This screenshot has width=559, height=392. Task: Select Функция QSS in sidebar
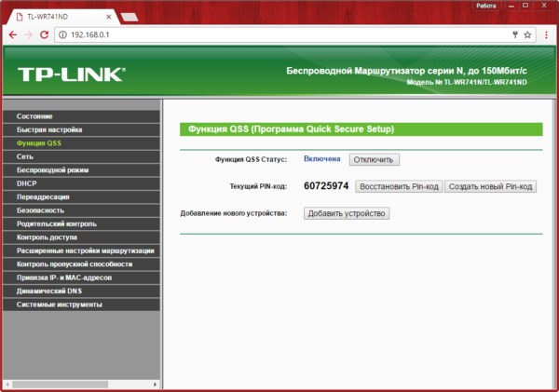click(81, 143)
